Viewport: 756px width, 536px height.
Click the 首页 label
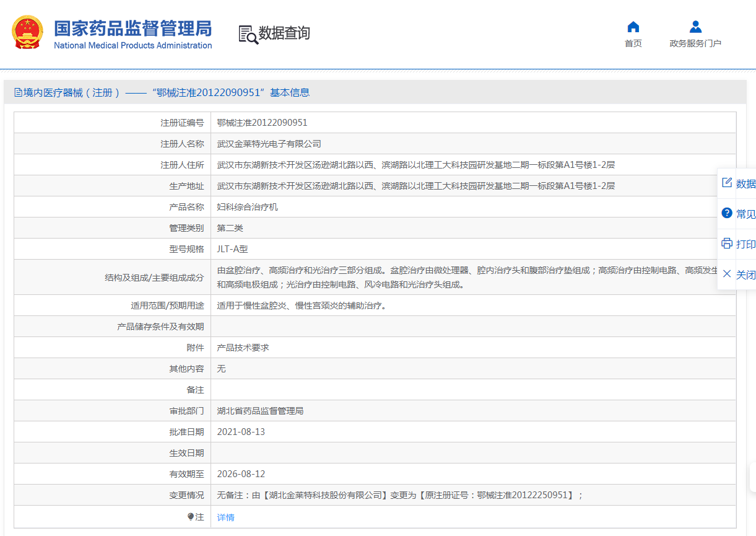pyautogui.click(x=633, y=43)
